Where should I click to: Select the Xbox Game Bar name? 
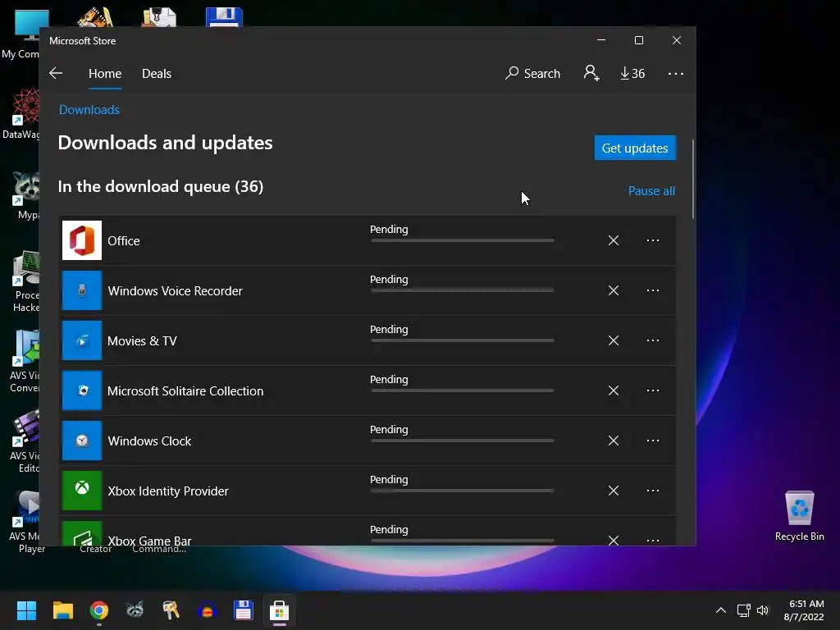(150, 540)
